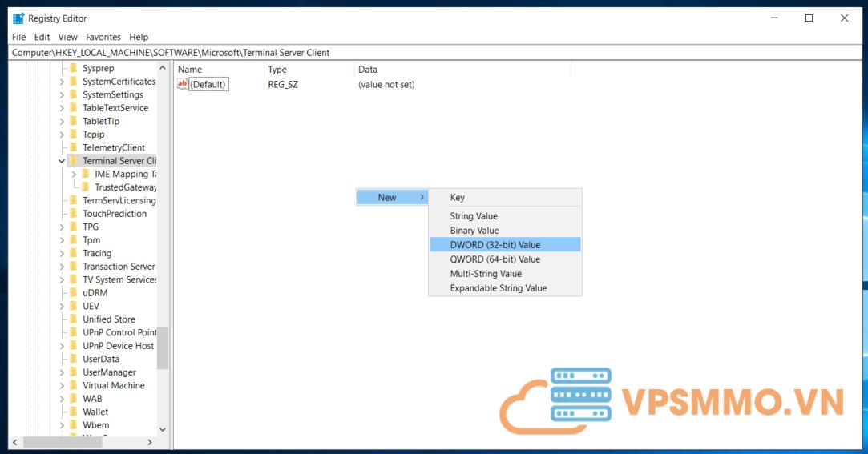Collapse the Terminal Server Client key
This screenshot has height=454, width=868.
point(62,161)
